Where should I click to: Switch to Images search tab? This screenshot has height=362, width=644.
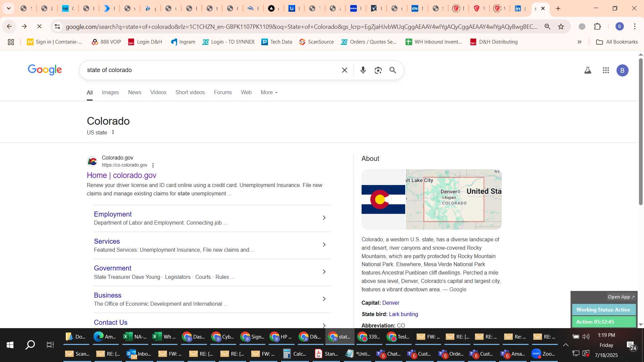point(110,93)
